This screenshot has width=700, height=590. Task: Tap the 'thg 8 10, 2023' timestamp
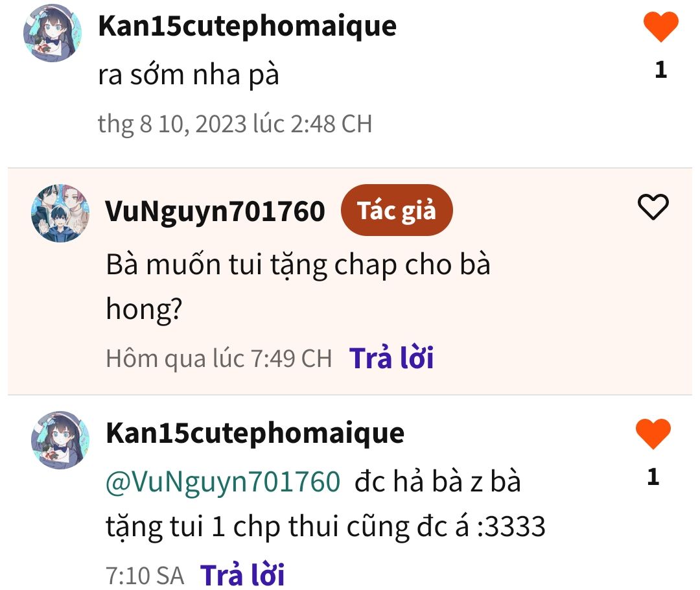235,124
